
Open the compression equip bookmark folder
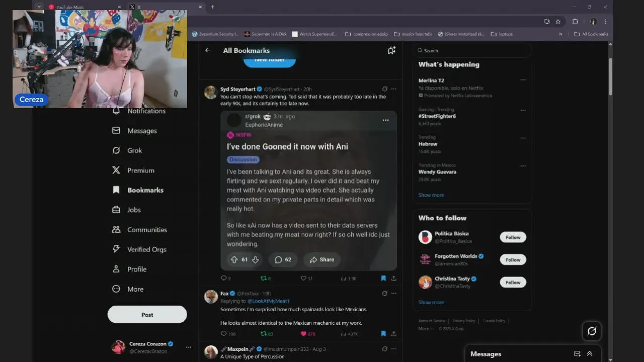366,34
